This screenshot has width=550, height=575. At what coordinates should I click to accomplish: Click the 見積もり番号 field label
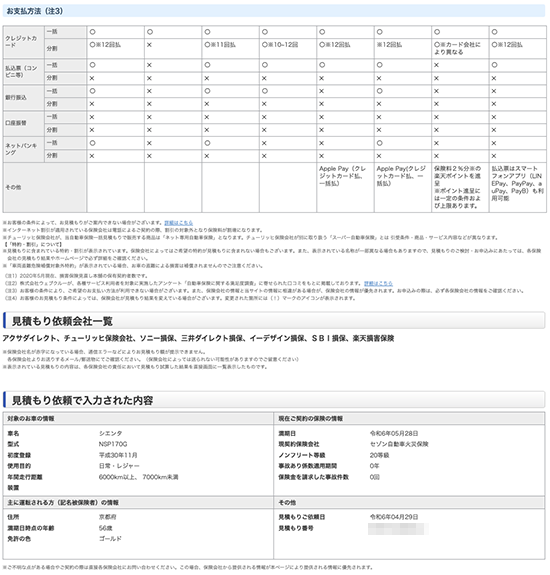pos(296,528)
